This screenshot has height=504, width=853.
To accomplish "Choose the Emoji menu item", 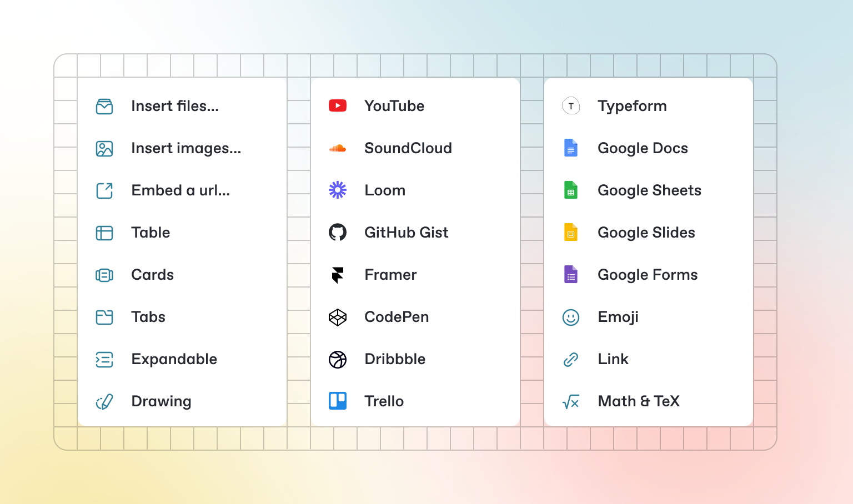I will tap(618, 317).
